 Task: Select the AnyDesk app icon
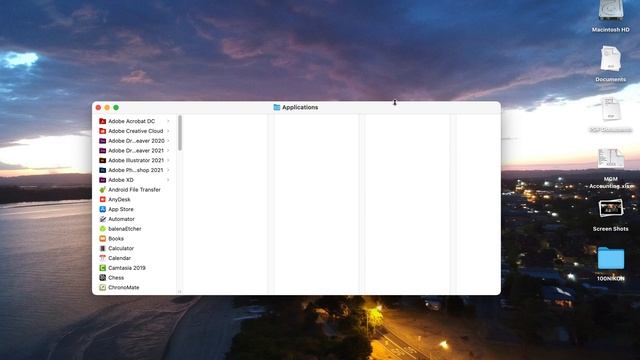click(x=102, y=200)
